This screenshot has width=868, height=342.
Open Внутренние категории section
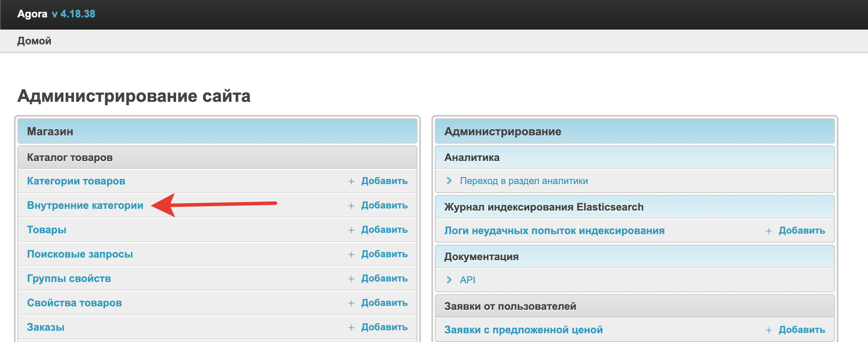pyautogui.click(x=85, y=205)
